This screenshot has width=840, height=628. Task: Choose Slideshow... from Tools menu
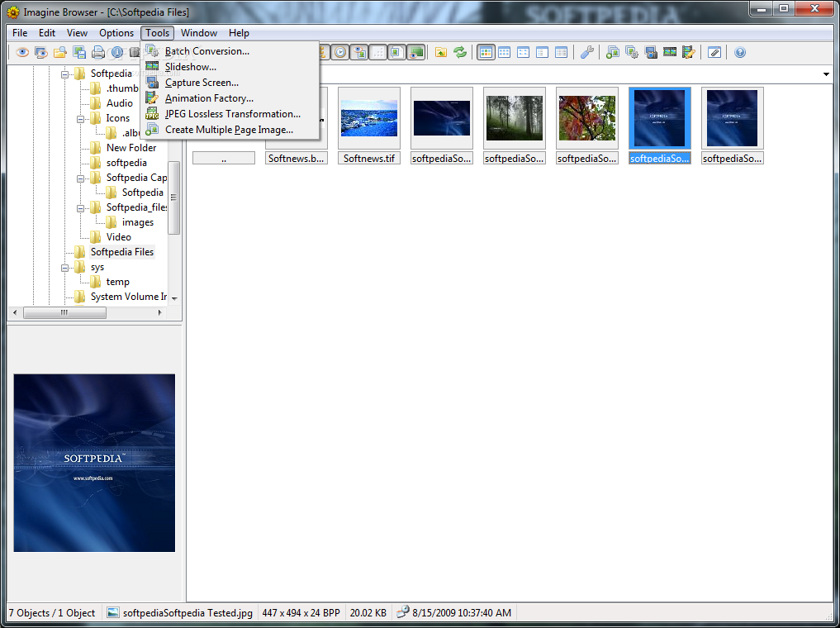230,67
